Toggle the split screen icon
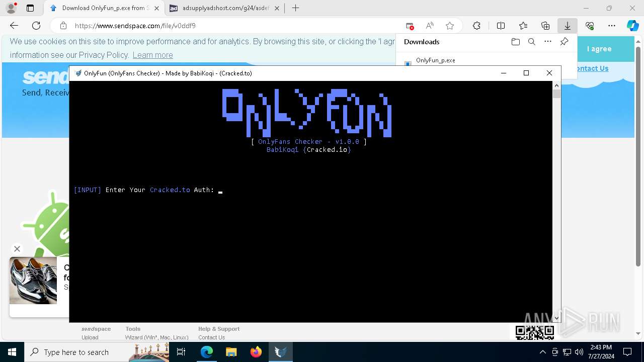Screen dimensions: 644x362 coord(501,26)
